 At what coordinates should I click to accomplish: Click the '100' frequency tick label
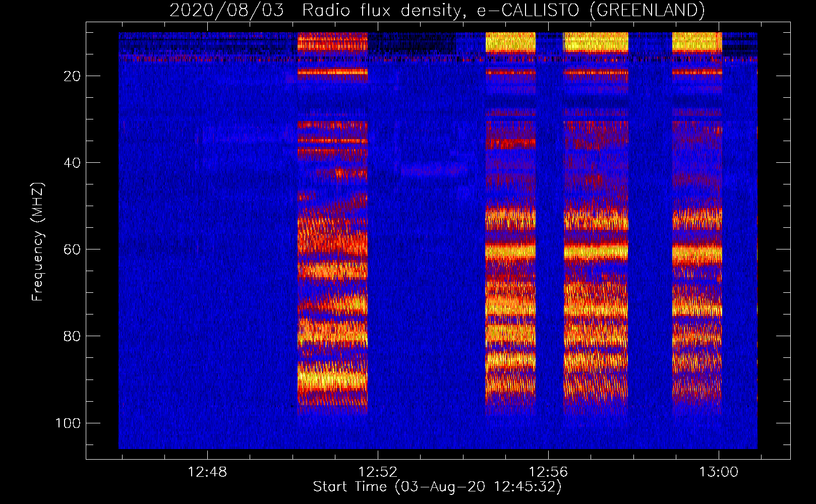click(x=68, y=423)
